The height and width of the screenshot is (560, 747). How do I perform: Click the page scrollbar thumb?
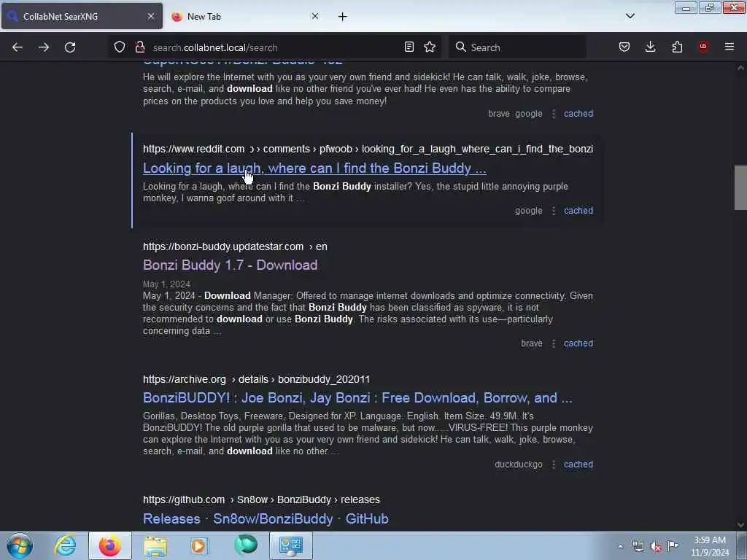[x=740, y=187]
